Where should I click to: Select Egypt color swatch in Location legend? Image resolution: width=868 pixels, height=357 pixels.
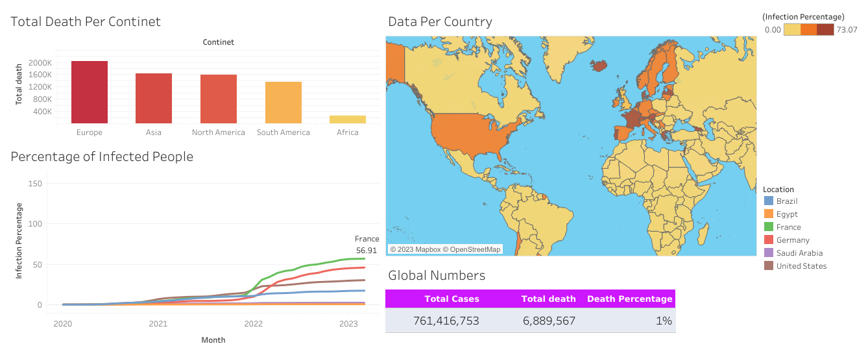point(769,214)
